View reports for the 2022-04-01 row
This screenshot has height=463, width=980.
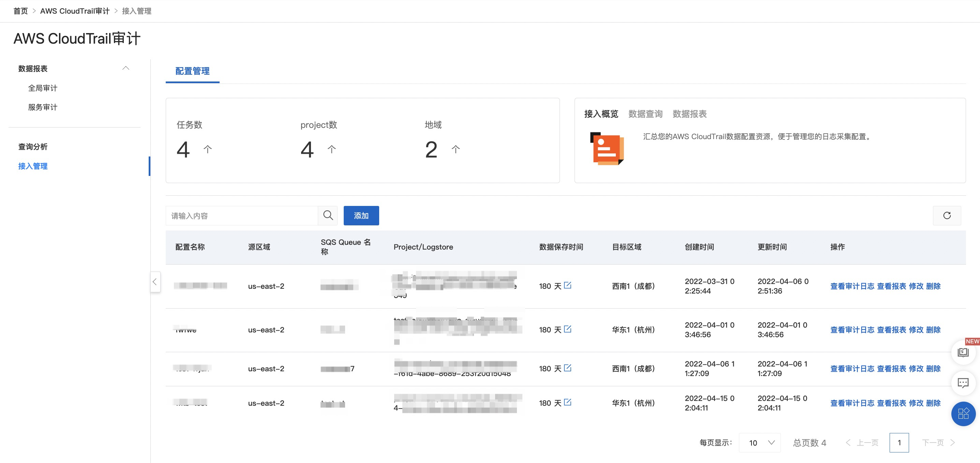(x=892, y=330)
